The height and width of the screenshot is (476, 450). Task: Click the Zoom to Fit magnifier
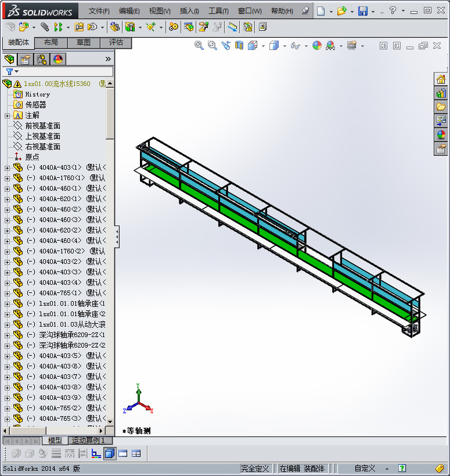(199, 45)
